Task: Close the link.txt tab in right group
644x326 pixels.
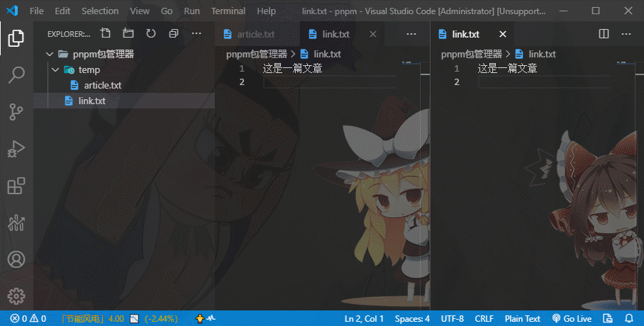Action: click(503, 34)
